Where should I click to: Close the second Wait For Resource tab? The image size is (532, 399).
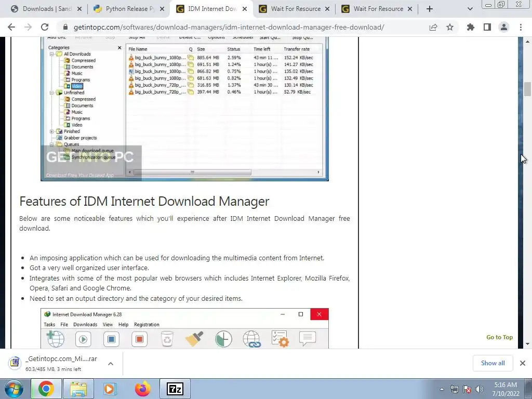[x=410, y=9]
